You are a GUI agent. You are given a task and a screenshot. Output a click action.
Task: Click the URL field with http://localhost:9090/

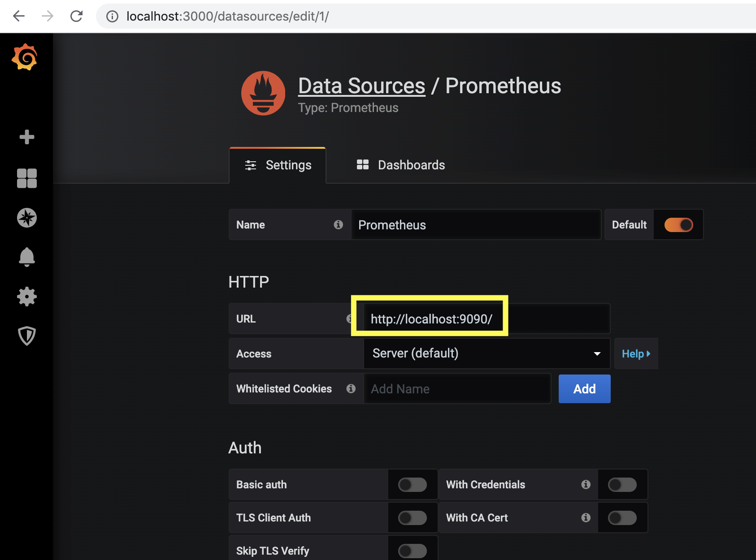point(487,319)
